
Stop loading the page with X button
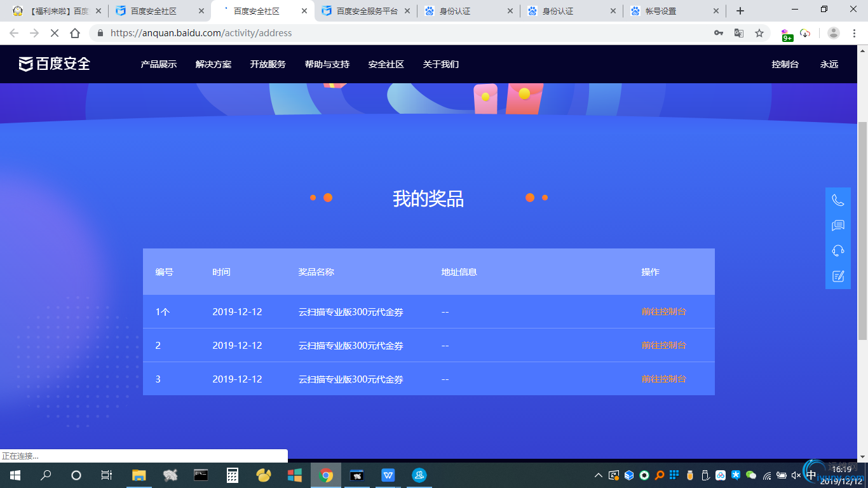(55, 33)
